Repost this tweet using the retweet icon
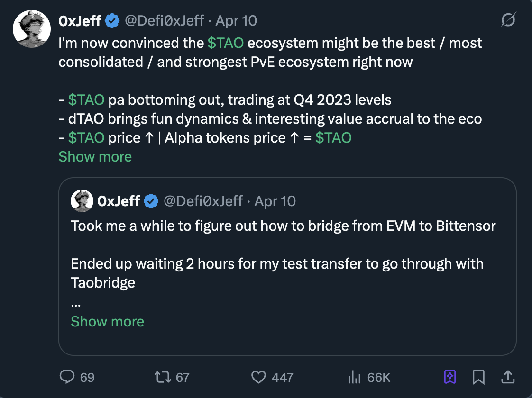Image resolution: width=532 pixels, height=398 pixels. tap(163, 377)
